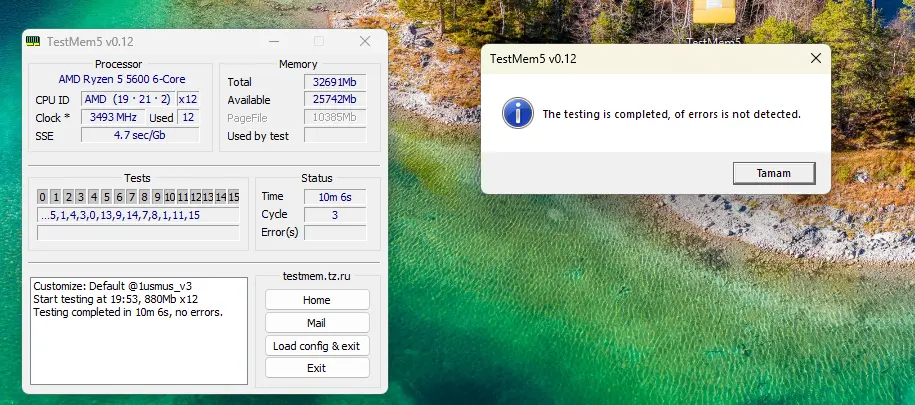Select test number 10 box
This screenshot has height=405, width=915.
[x=170, y=197]
